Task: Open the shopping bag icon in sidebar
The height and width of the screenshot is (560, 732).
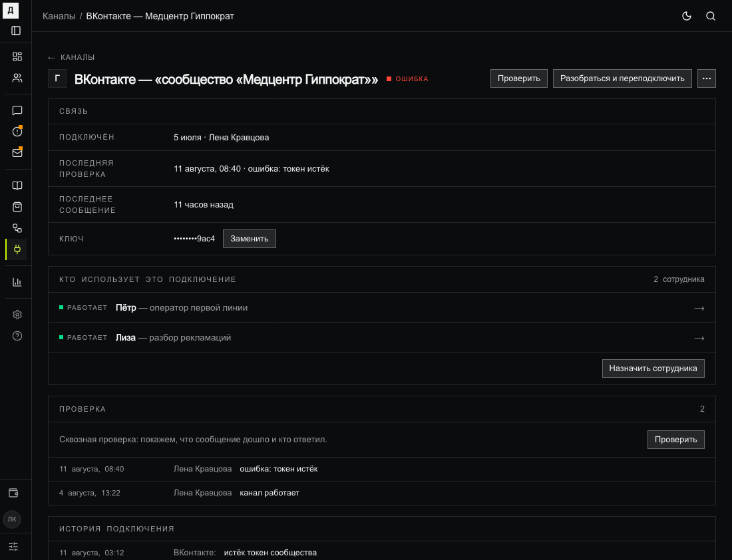Action: 17,207
